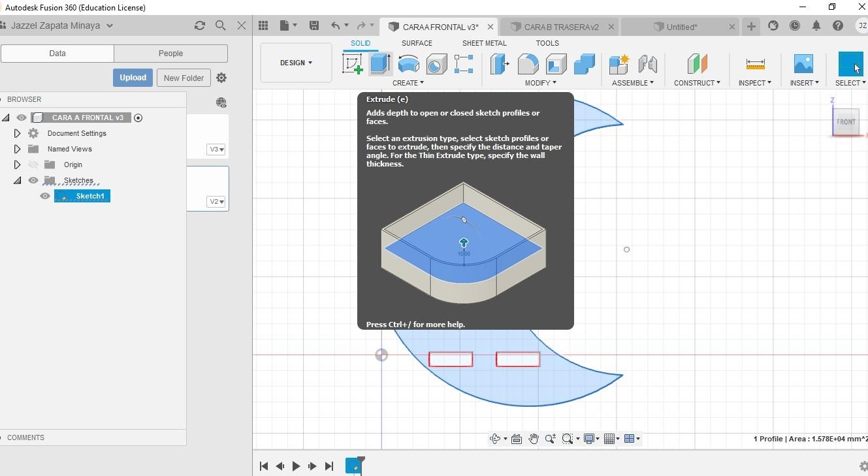Toggle visibility of the Origin folder
Image resolution: width=868 pixels, height=476 pixels.
[x=33, y=165]
